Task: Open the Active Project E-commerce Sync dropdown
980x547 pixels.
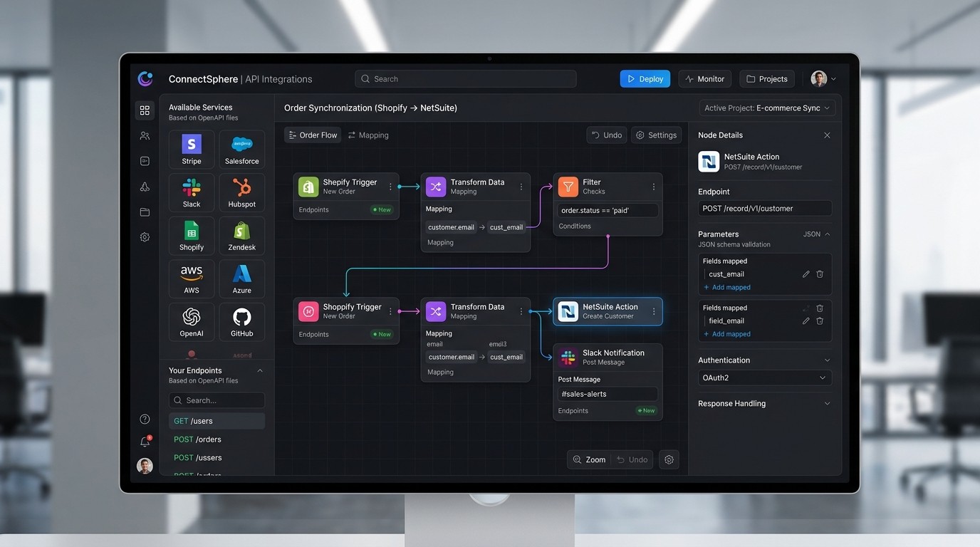Action: tap(766, 108)
